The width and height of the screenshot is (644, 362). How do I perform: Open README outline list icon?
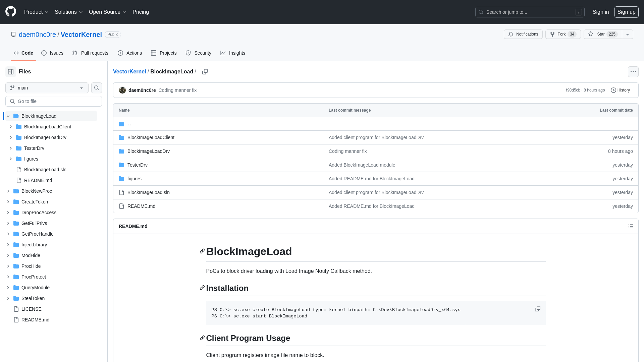click(x=631, y=226)
